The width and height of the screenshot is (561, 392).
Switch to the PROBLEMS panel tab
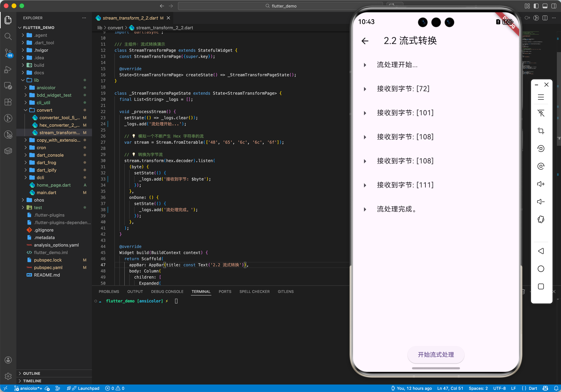pyautogui.click(x=109, y=291)
